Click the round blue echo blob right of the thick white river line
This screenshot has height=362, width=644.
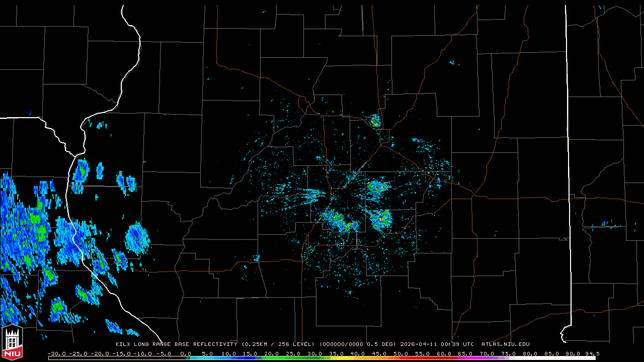point(136,237)
